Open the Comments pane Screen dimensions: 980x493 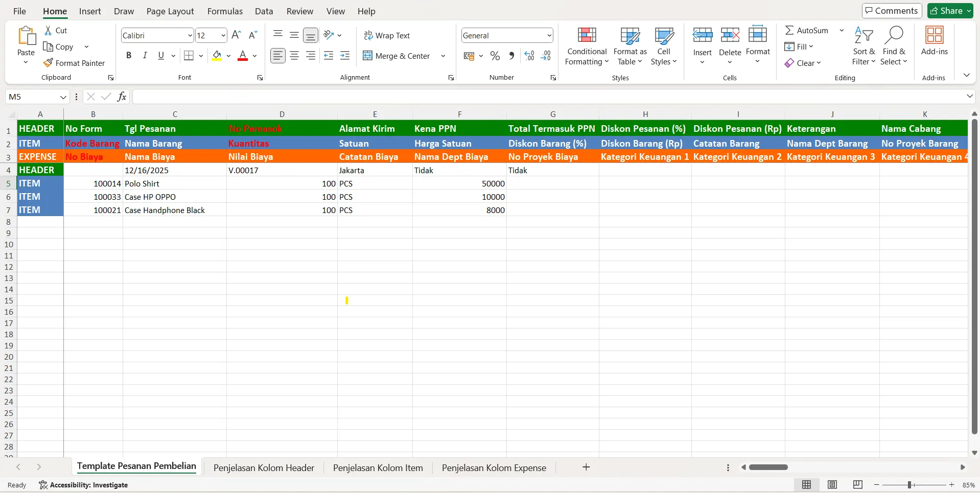point(891,10)
